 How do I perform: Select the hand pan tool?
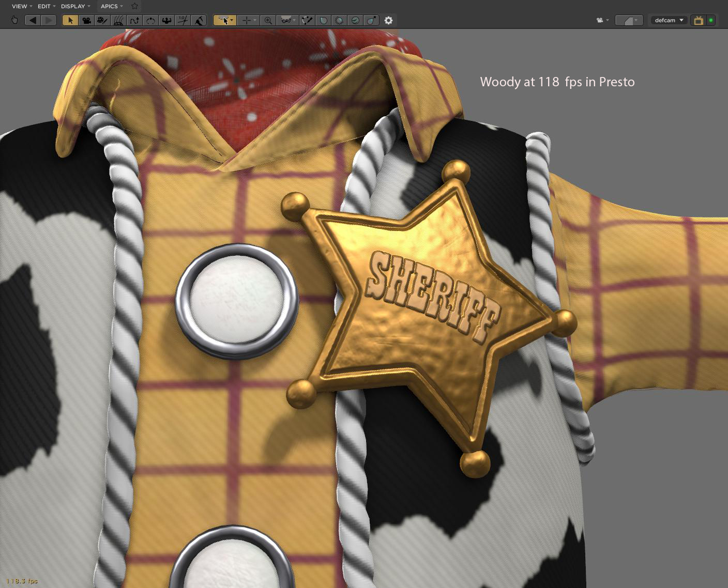click(x=14, y=20)
